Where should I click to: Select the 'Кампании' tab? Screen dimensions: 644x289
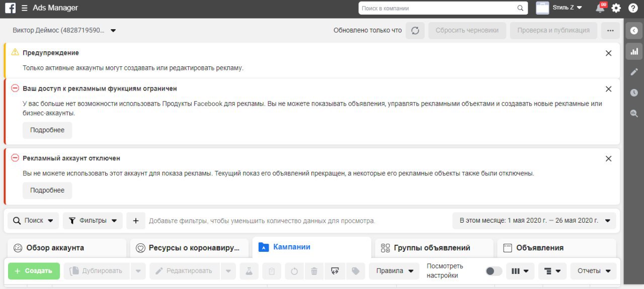[x=311, y=247]
